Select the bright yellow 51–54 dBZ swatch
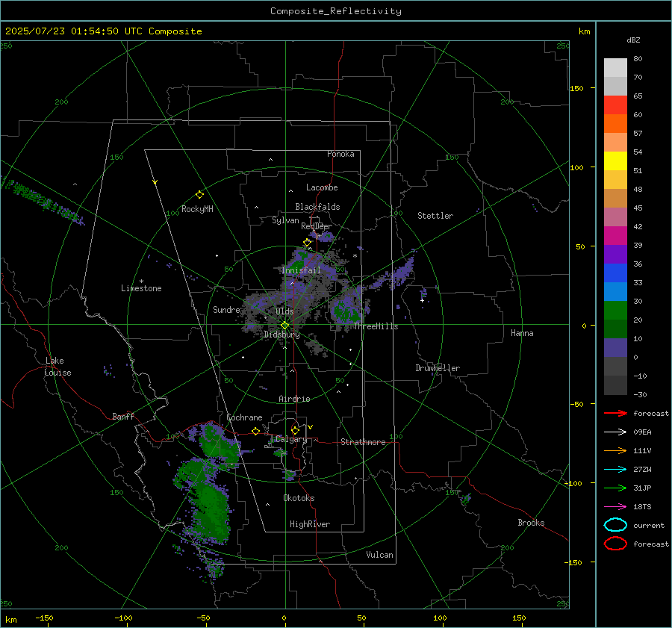The image size is (672, 628). pos(615,161)
